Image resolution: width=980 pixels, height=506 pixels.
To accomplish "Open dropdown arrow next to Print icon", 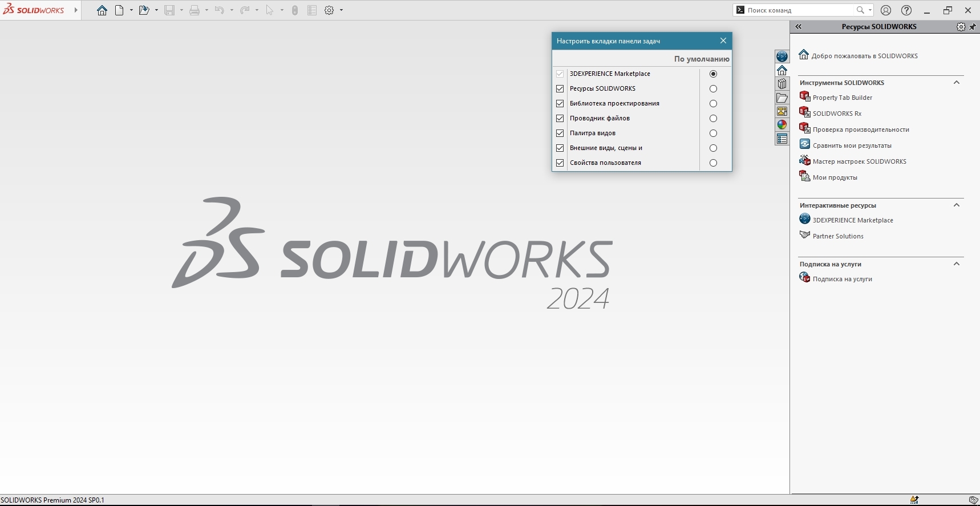I will pyautogui.click(x=206, y=10).
